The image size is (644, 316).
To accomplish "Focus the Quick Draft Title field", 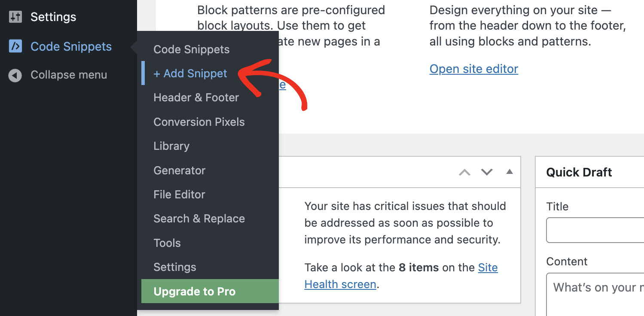I will coord(595,230).
